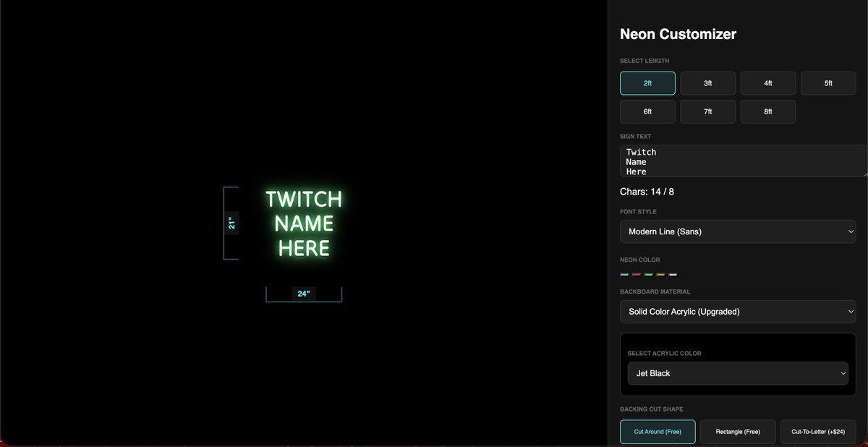Set sign length to 8ft
Image resolution: width=868 pixels, height=447 pixels.
767,111
